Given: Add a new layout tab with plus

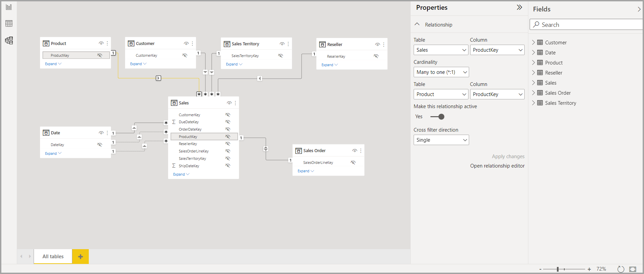Looking at the screenshot, I should (80, 257).
